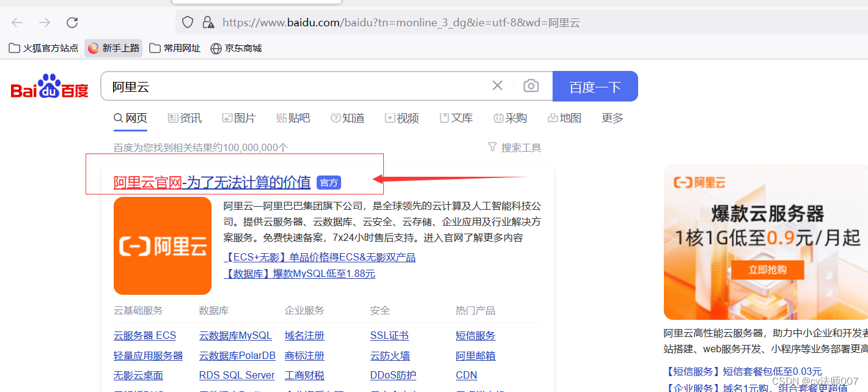Image resolution: width=868 pixels, height=392 pixels.
Task: Open the 【短信服务】短信套餐包低至0.03元 link
Action: click(743, 371)
